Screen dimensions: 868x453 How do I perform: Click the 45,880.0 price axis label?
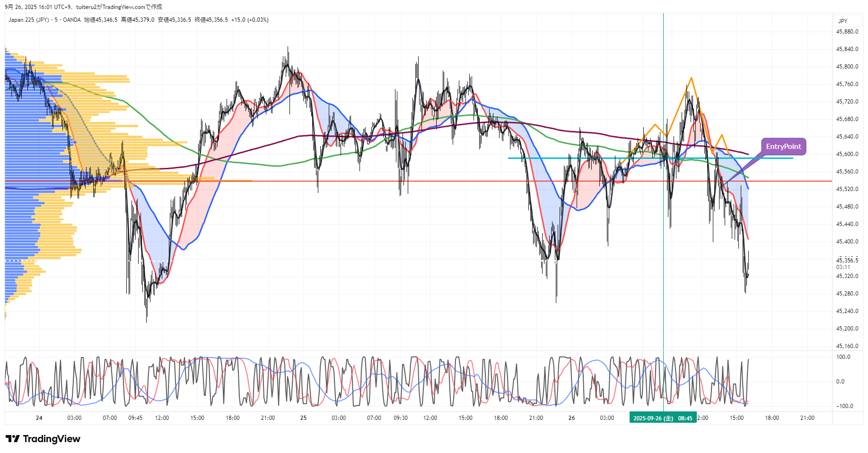[x=847, y=32]
